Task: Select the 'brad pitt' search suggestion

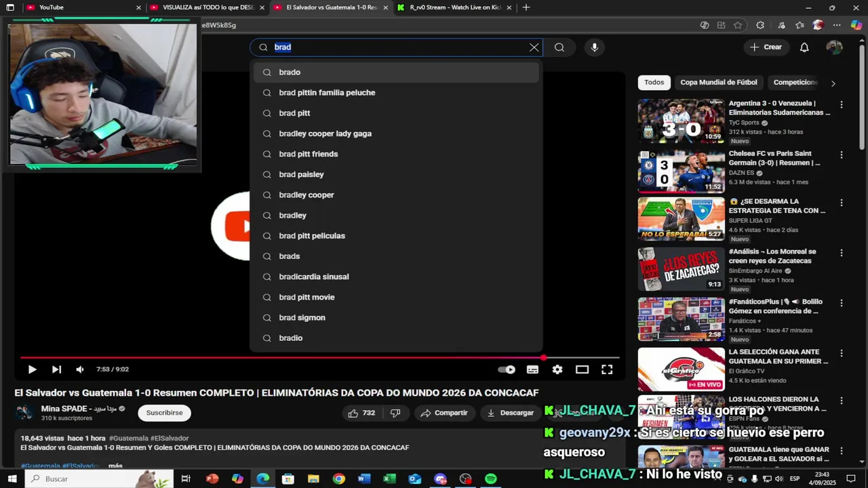Action: (396, 113)
